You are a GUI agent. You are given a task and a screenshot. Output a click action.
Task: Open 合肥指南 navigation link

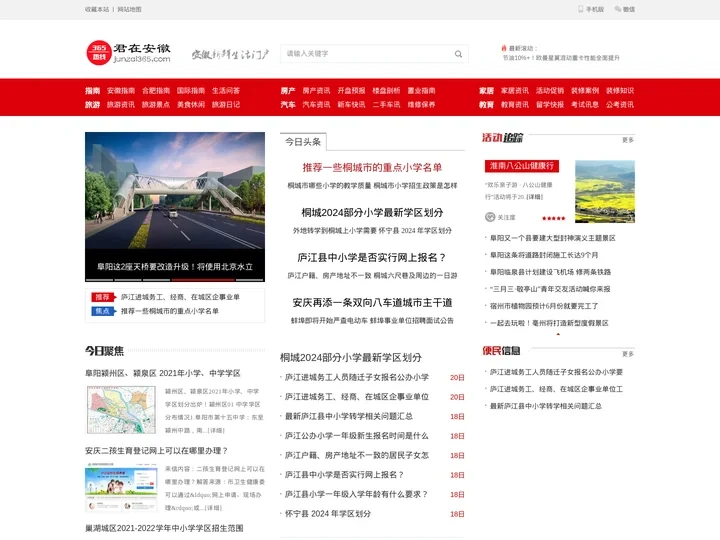pos(156,91)
